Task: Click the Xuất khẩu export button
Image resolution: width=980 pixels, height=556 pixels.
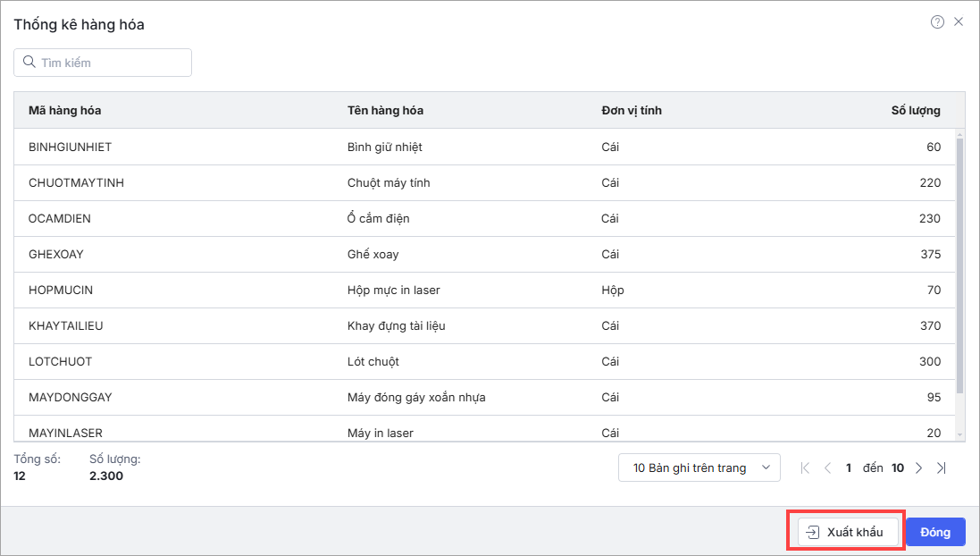Action: (x=846, y=532)
